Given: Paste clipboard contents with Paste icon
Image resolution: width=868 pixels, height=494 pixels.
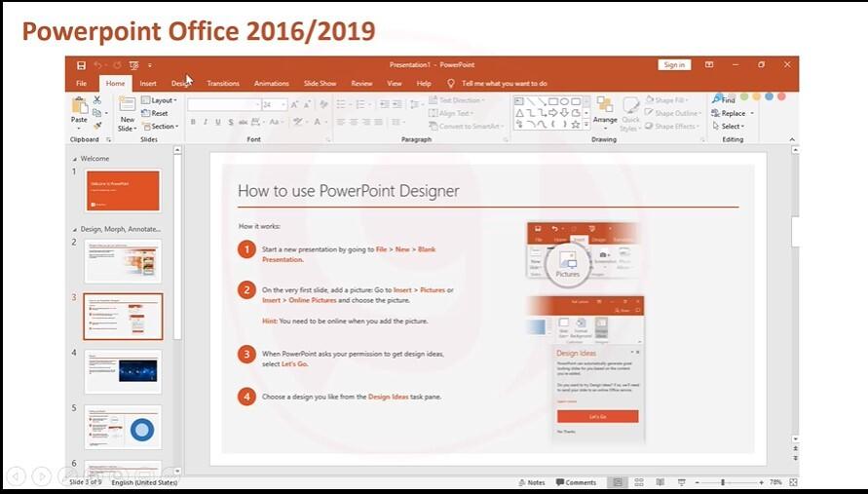Looking at the screenshot, I should 79,105.
